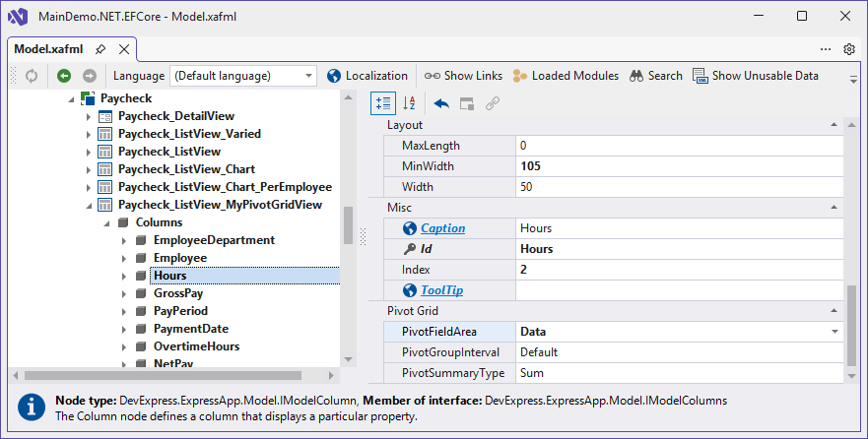868x439 pixels.
Task: Expand the Paycheck_DetailView node
Action: (x=89, y=117)
